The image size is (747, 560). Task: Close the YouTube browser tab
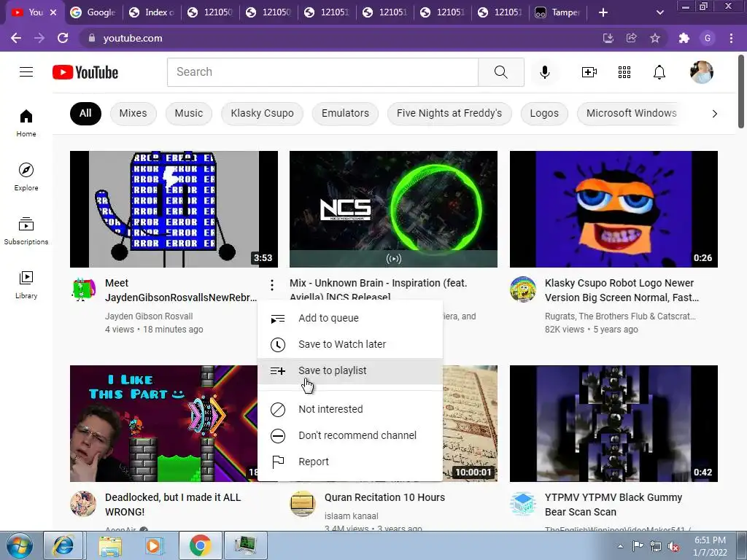coord(53,12)
